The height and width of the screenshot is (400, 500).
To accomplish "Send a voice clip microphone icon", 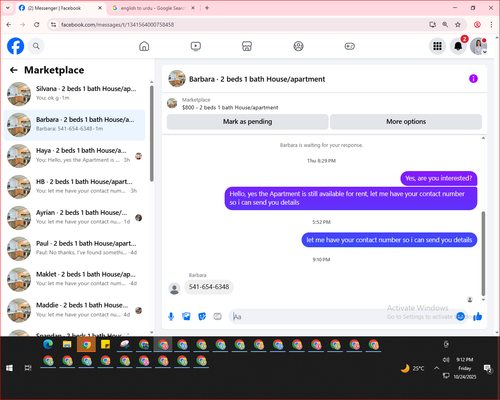I will [x=171, y=316].
